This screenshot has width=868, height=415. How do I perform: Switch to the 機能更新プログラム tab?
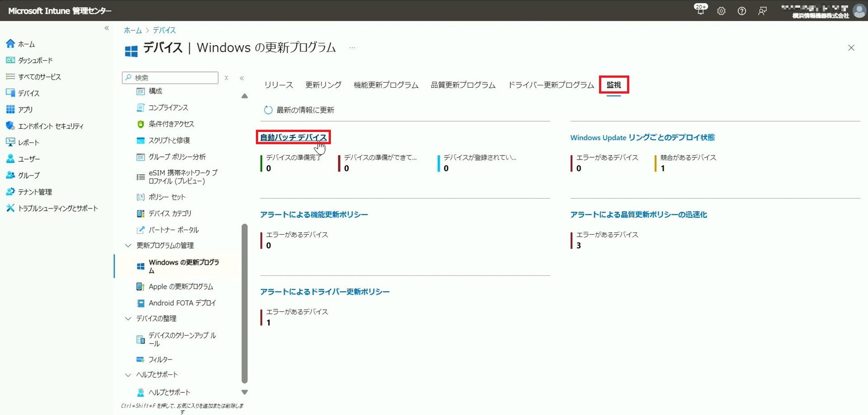click(386, 85)
